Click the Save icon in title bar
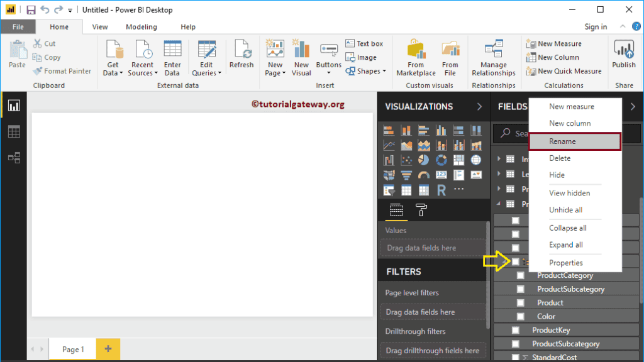 coord(31,10)
